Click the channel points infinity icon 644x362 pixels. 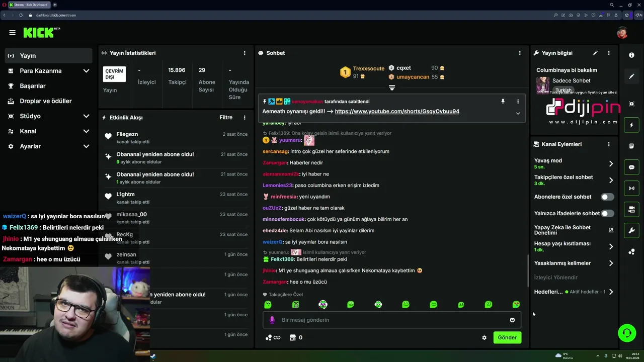[x=273, y=338]
